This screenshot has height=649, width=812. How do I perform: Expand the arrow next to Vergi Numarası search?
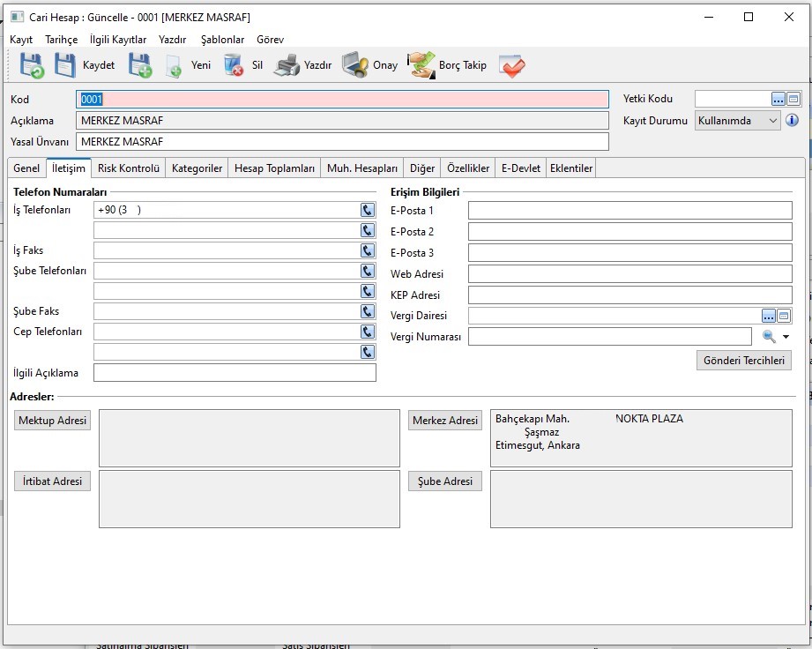(x=786, y=337)
